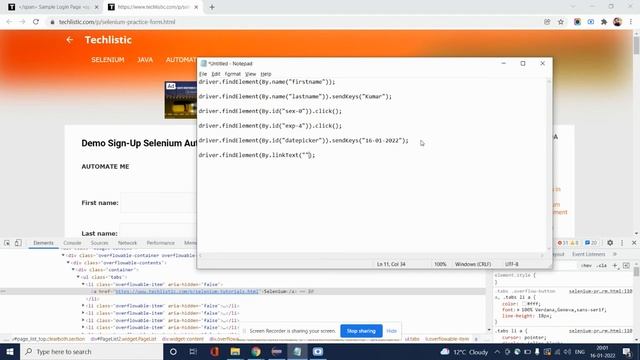Screen dimensions: 640x360
Task: Click the Techlistic back arrow icon
Action: click(70, 40)
